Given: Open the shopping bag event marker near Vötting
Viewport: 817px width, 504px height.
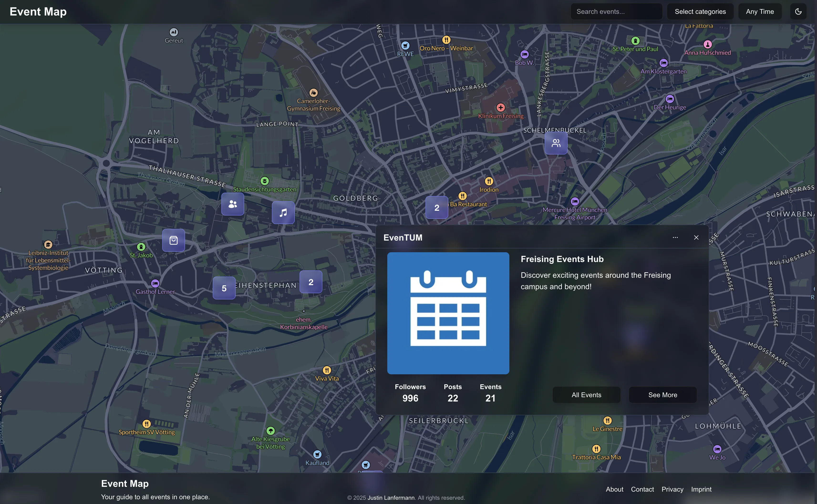Looking at the screenshot, I should tap(173, 240).
